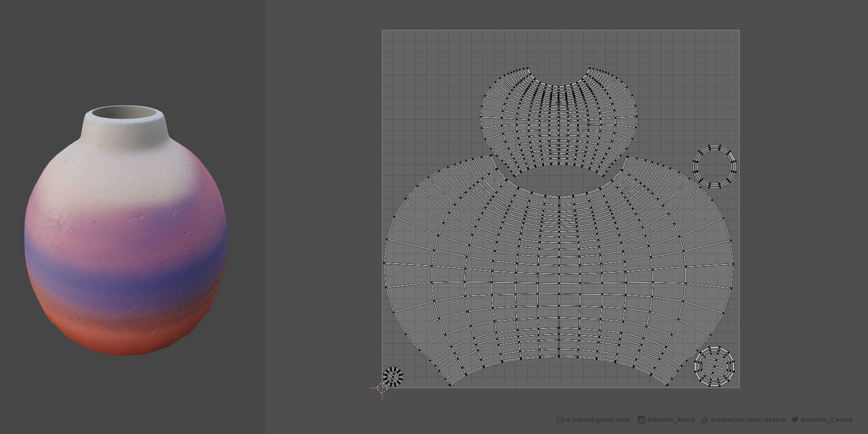Select the tiny dark circular UV island
868x434 pixels.
pyautogui.click(x=393, y=376)
